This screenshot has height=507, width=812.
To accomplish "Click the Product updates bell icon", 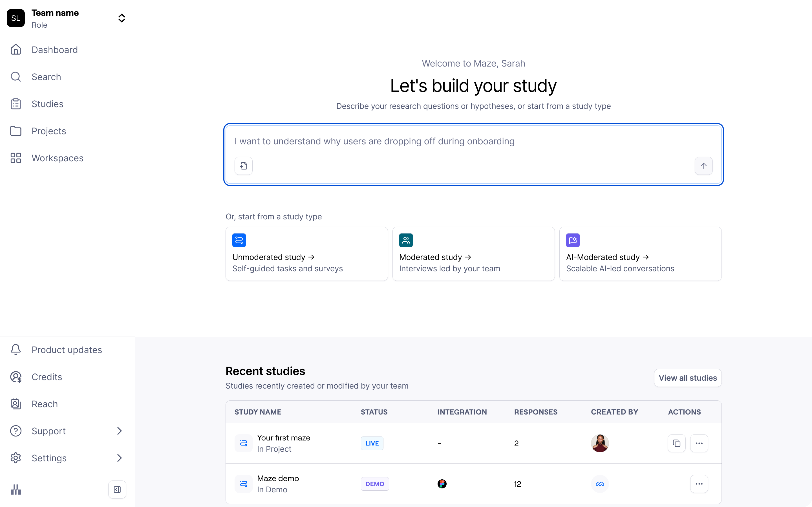I will point(16,350).
